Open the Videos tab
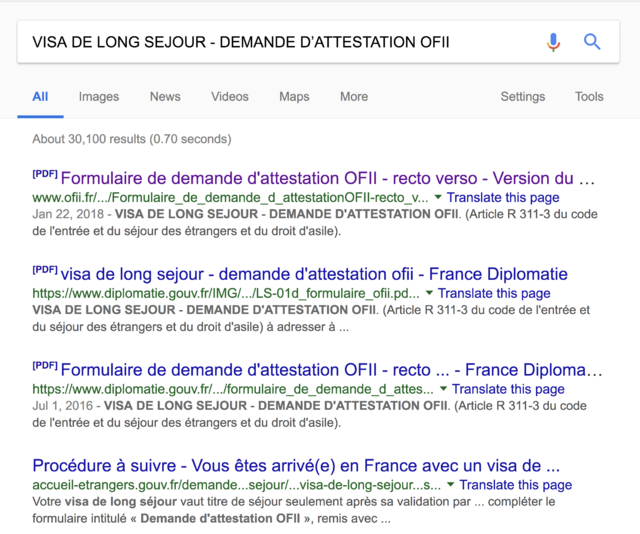This screenshot has height=534, width=640. 230,97
